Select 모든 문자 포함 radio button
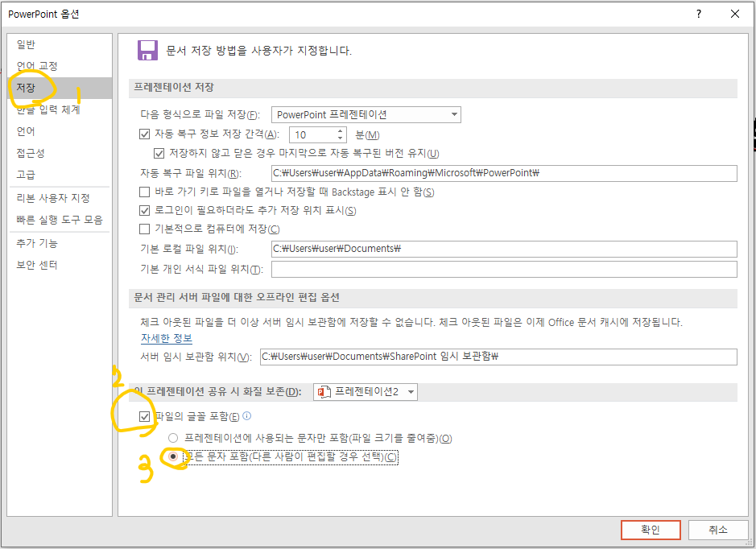 click(x=173, y=456)
